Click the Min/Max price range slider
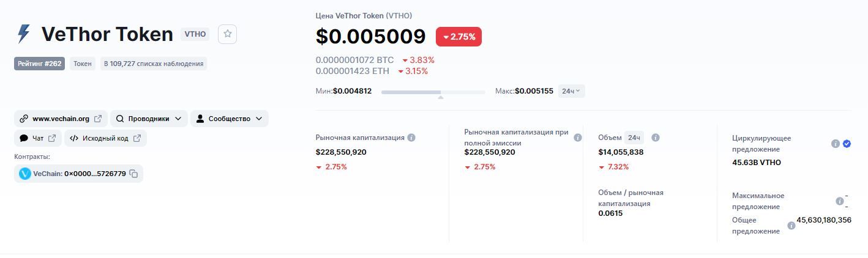The height and width of the screenshot is (258, 868). pos(433,92)
